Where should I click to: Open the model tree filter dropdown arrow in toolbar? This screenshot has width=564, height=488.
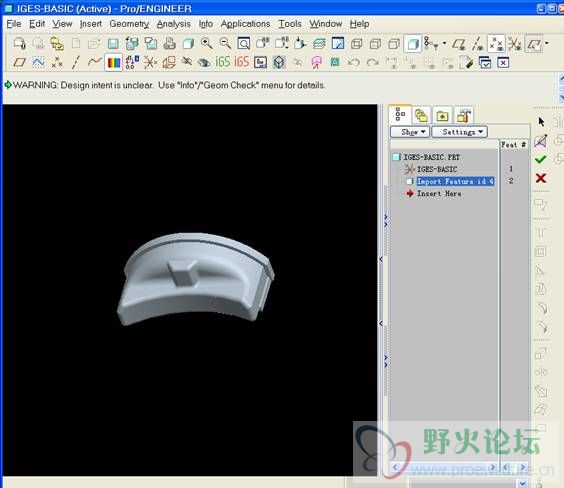coord(445,44)
